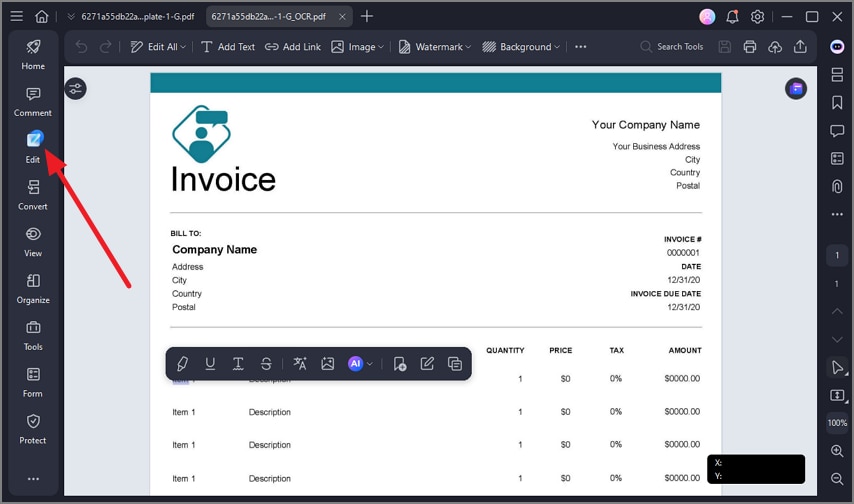
Task: Open the Protect tool in sidebar
Action: 33,429
